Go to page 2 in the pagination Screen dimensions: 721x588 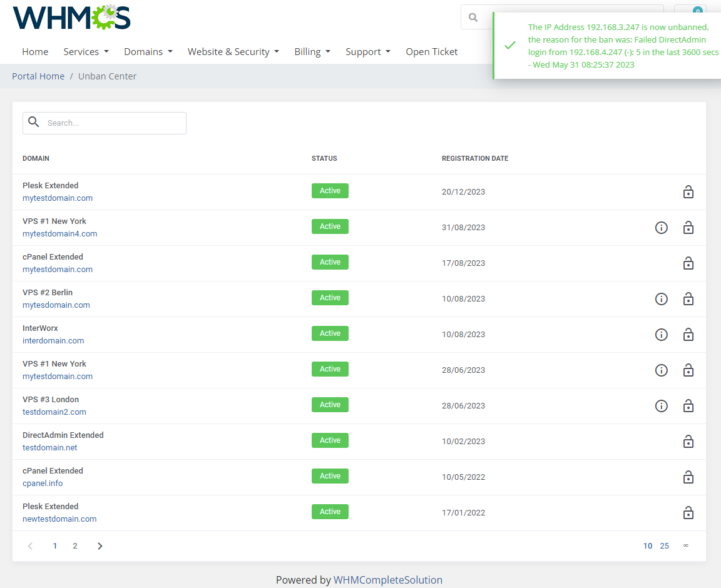74,545
